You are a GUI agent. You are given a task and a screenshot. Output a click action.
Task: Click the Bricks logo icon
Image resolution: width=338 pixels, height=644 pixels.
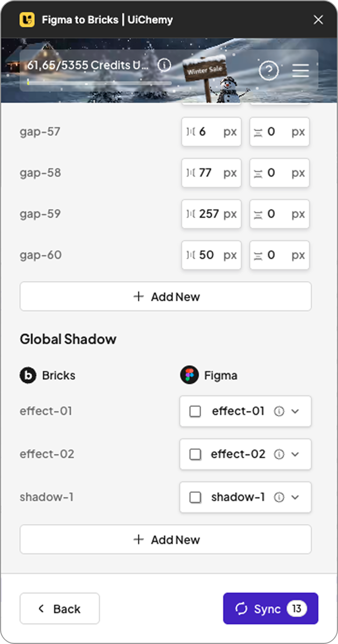(x=28, y=375)
